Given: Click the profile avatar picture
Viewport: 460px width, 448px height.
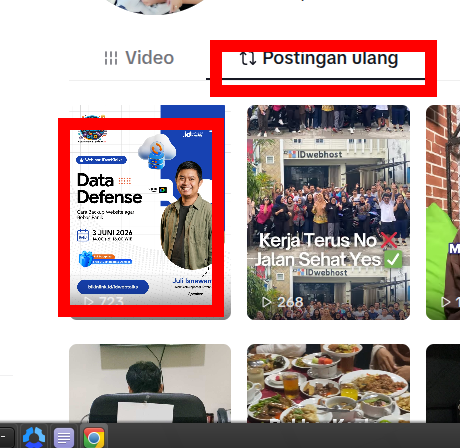Looking at the screenshot, I should point(155,7).
